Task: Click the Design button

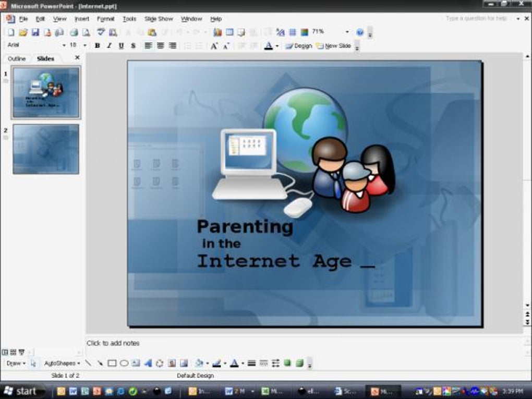Action: tap(299, 46)
